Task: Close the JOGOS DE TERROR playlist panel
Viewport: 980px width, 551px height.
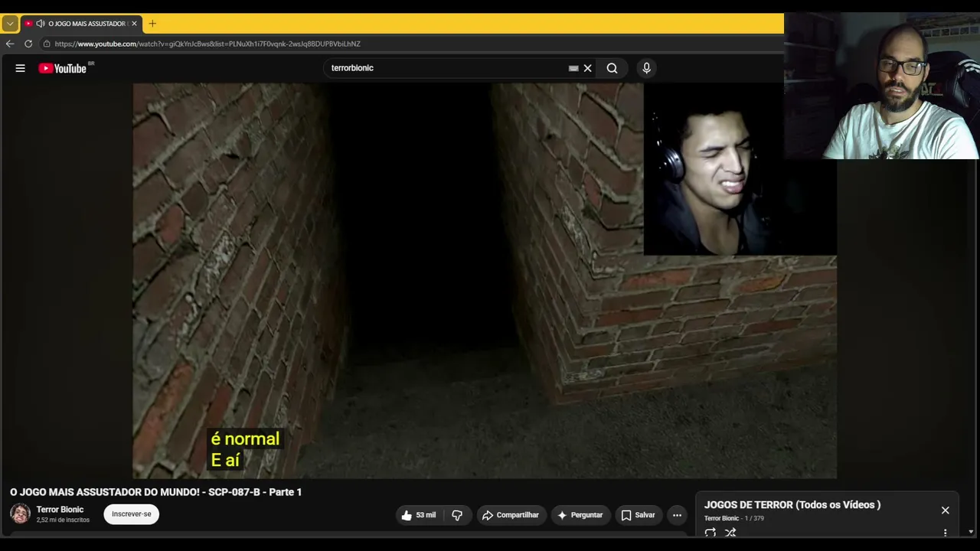Action: coord(945,510)
